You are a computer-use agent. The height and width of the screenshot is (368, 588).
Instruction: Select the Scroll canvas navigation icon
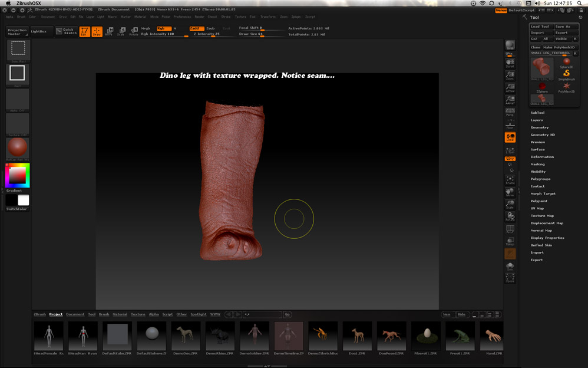[x=510, y=63]
